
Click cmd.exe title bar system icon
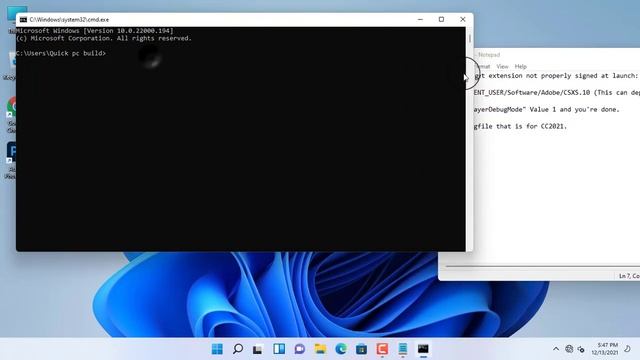point(23,20)
